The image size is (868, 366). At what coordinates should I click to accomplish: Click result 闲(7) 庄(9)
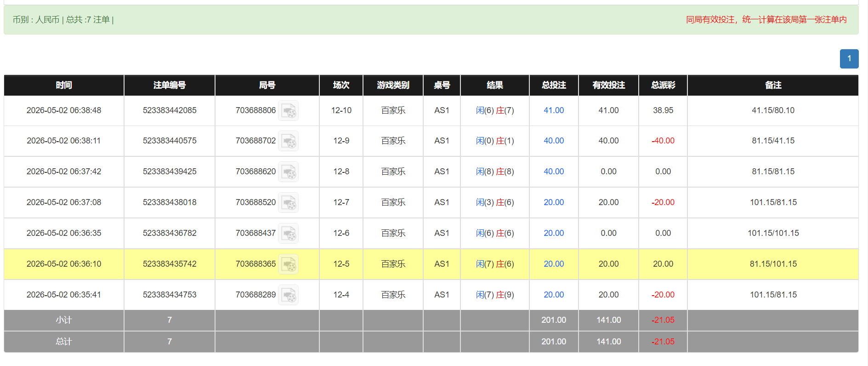pyautogui.click(x=495, y=295)
